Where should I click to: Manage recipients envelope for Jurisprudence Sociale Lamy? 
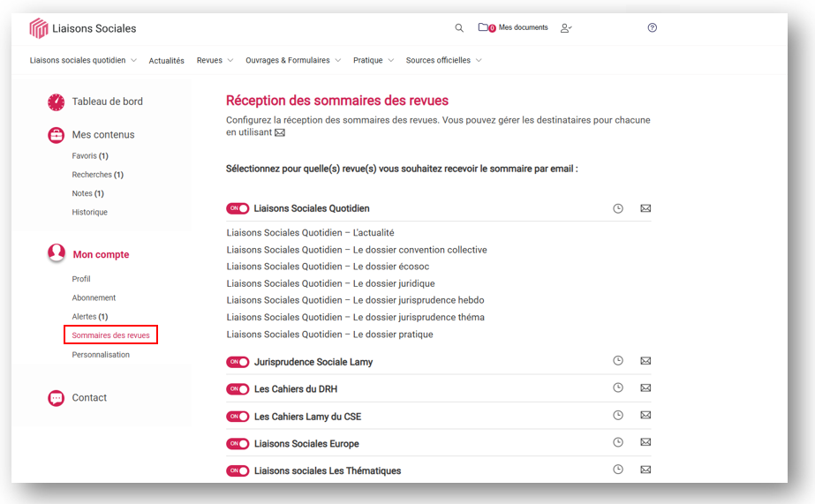click(645, 361)
